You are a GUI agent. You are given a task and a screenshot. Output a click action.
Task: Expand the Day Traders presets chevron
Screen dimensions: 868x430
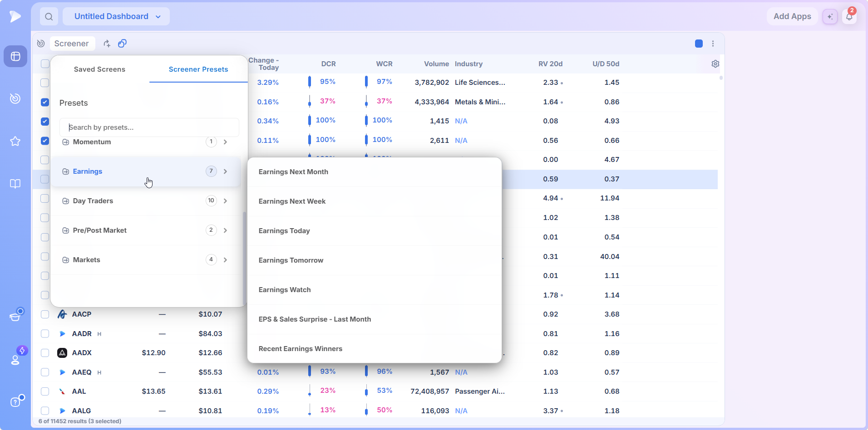(x=225, y=201)
